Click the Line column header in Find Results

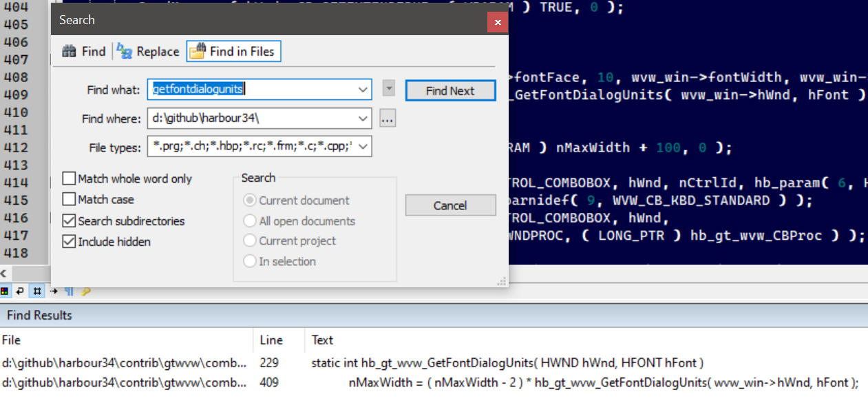pos(272,340)
